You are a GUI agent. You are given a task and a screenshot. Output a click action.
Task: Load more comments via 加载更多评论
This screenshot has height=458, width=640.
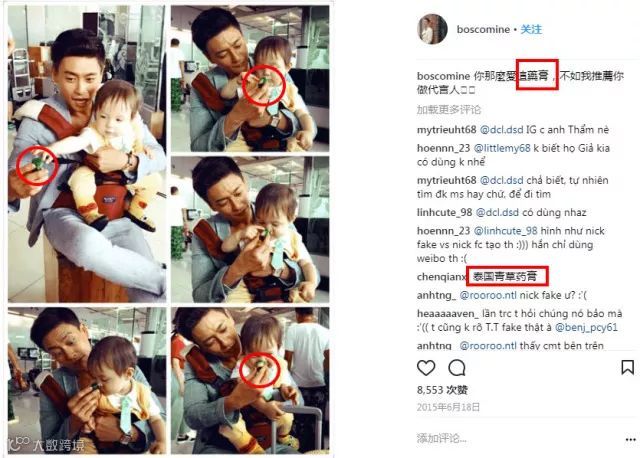[449, 110]
